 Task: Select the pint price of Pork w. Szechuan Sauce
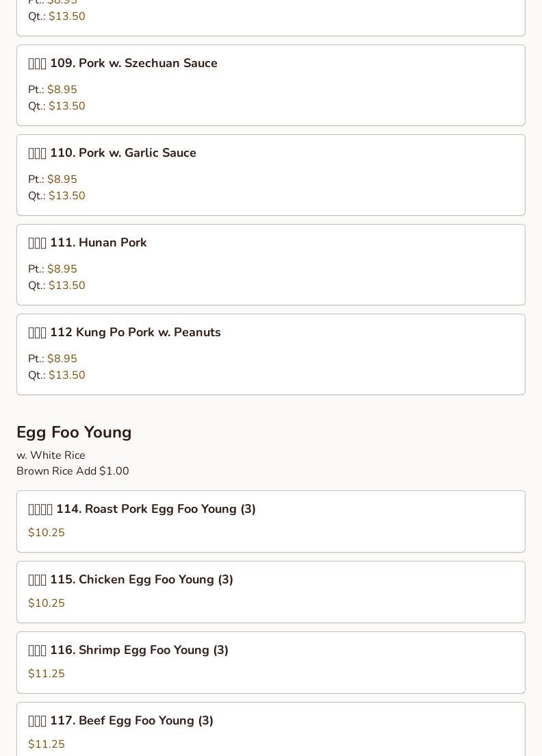[62, 90]
